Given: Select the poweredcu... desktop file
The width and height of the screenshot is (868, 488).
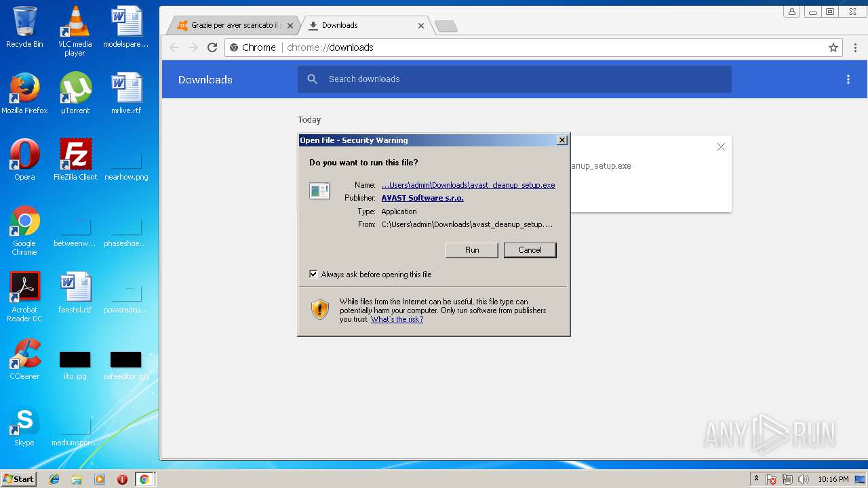Looking at the screenshot, I should (x=126, y=300).
